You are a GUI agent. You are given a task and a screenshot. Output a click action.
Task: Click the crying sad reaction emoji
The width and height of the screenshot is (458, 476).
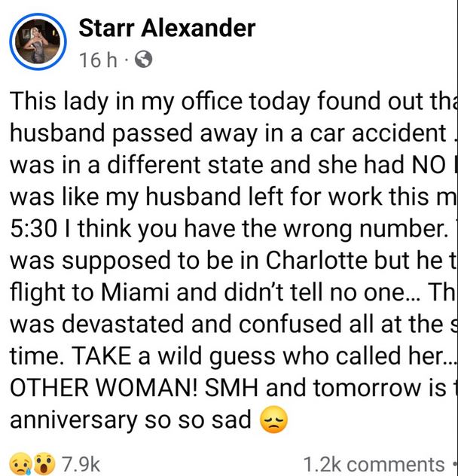coord(21,463)
